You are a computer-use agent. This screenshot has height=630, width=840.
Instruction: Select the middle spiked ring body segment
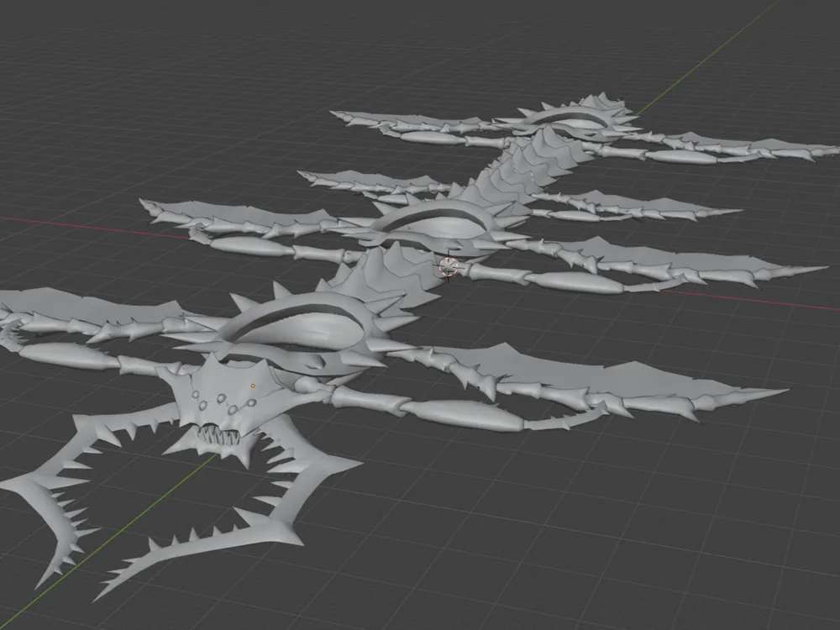coord(437,226)
